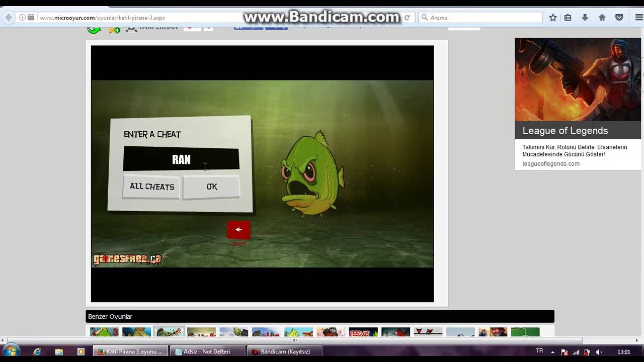Screen dimensions: 644x362
Task: Bookmark this page with the star icon
Action: pyautogui.click(x=553, y=18)
